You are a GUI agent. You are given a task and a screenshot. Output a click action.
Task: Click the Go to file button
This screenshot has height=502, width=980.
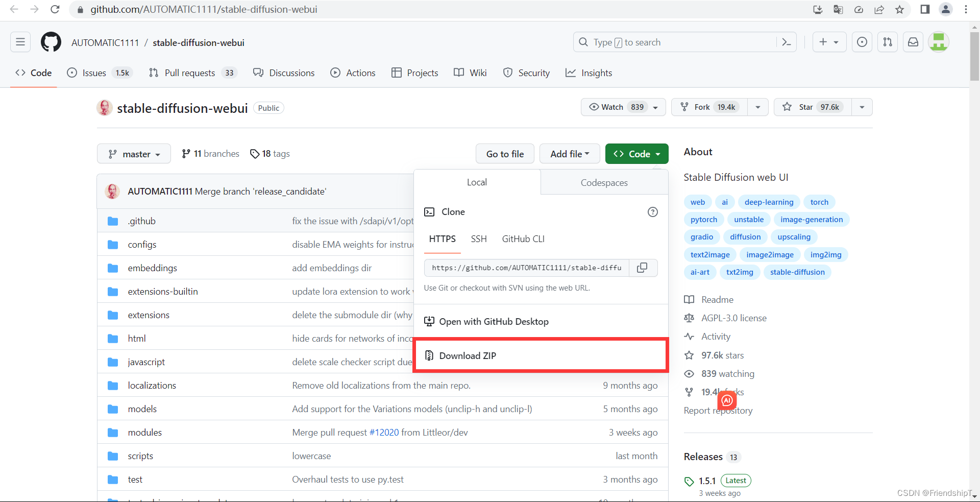point(505,154)
